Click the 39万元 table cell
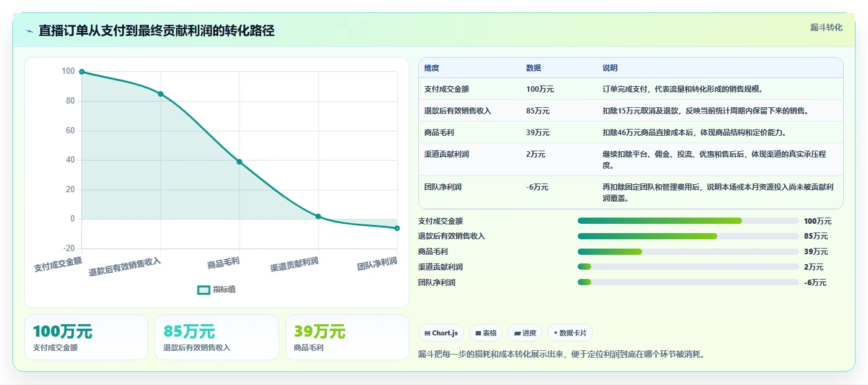 [x=538, y=133]
